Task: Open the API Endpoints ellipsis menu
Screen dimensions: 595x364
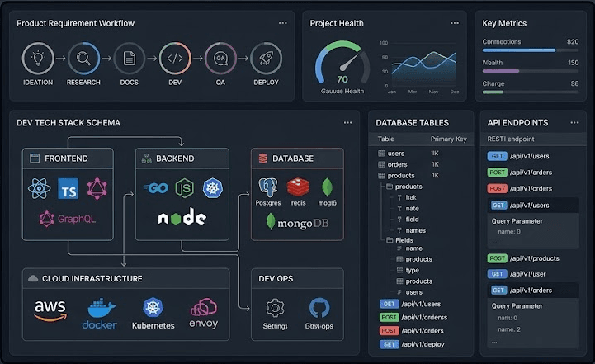Action: pyautogui.click(x=574, y=123)
